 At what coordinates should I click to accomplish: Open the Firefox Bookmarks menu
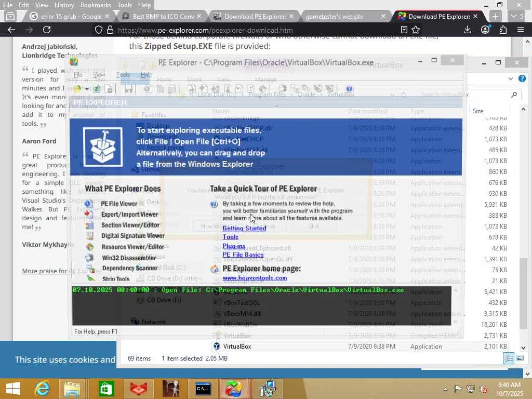point(96,5)
